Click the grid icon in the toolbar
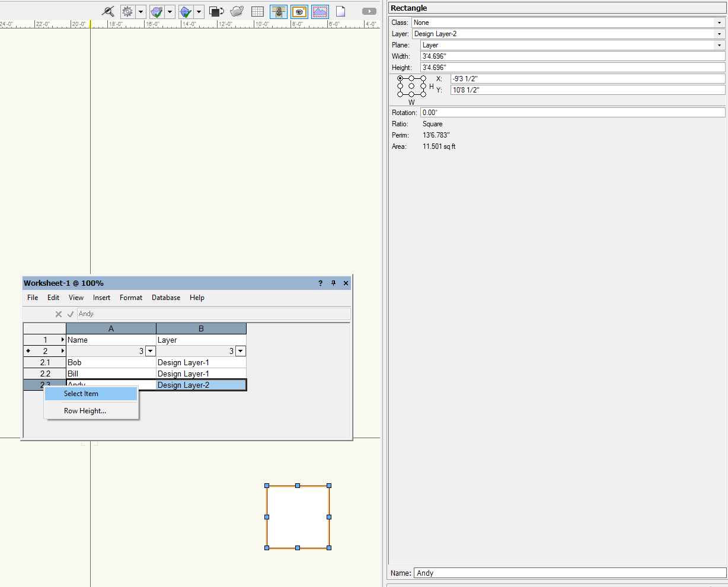 click(x=257, y=11)
